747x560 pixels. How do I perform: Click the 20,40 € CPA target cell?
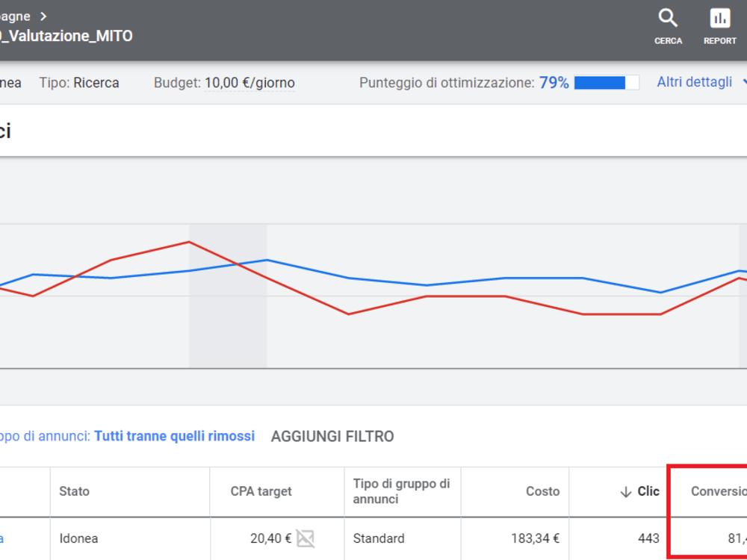270,538
